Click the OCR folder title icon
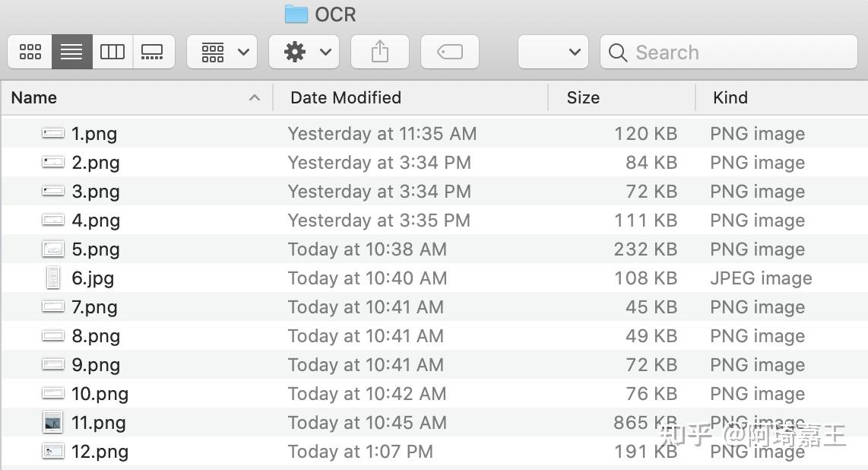The image size is (868, 470). point(296,14)
